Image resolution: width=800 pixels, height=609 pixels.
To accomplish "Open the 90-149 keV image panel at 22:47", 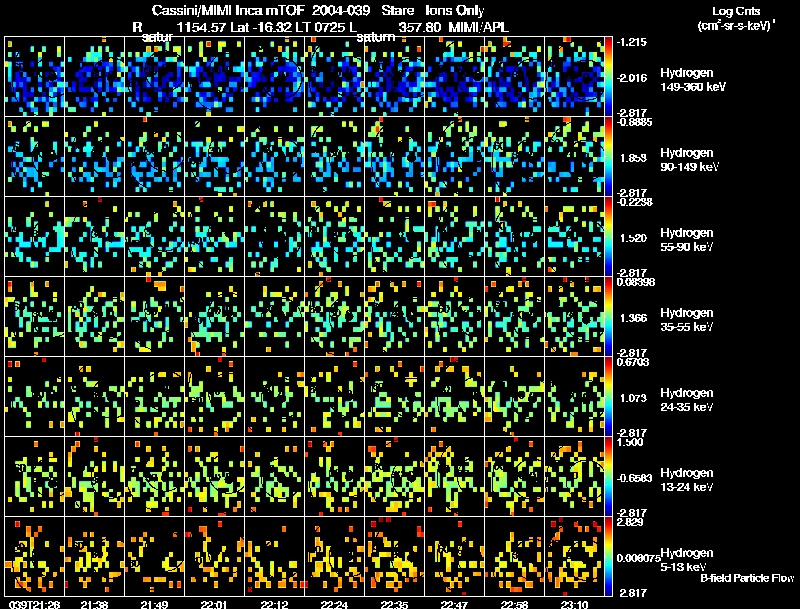I will pyautogui.click(x=455, y=157).
